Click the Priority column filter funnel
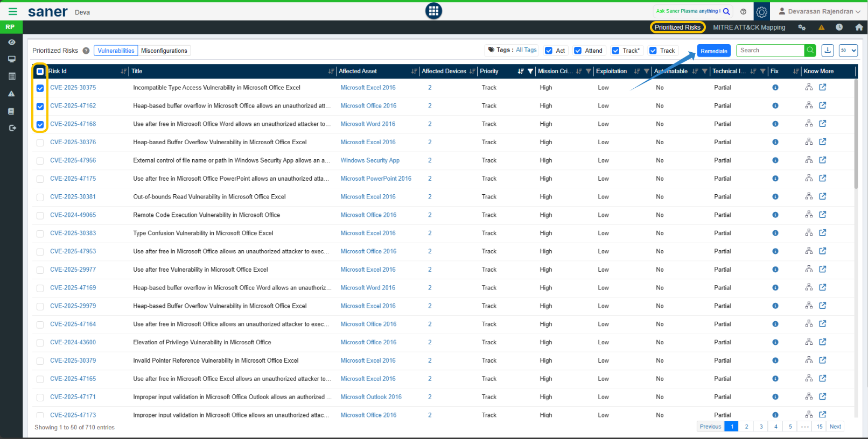 pos(530,71)
